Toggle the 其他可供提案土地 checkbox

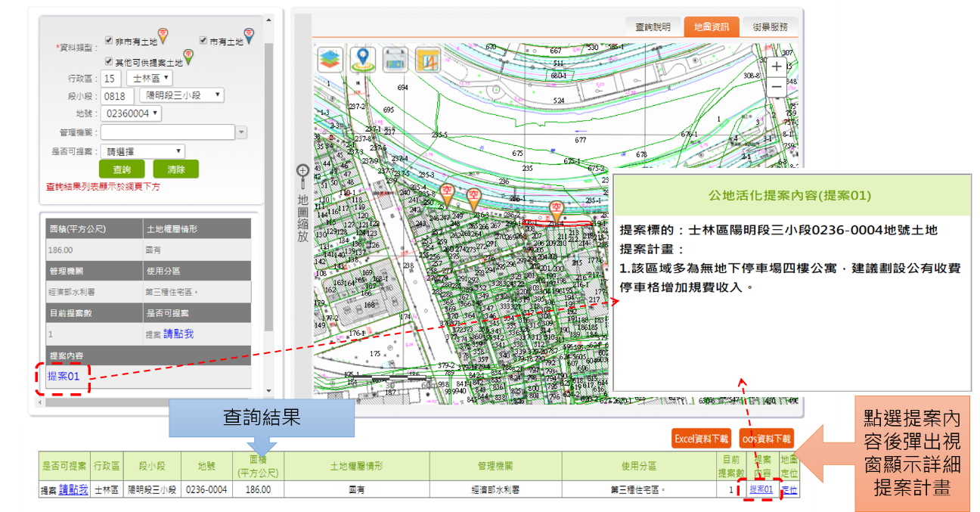(x=109, y=61)
